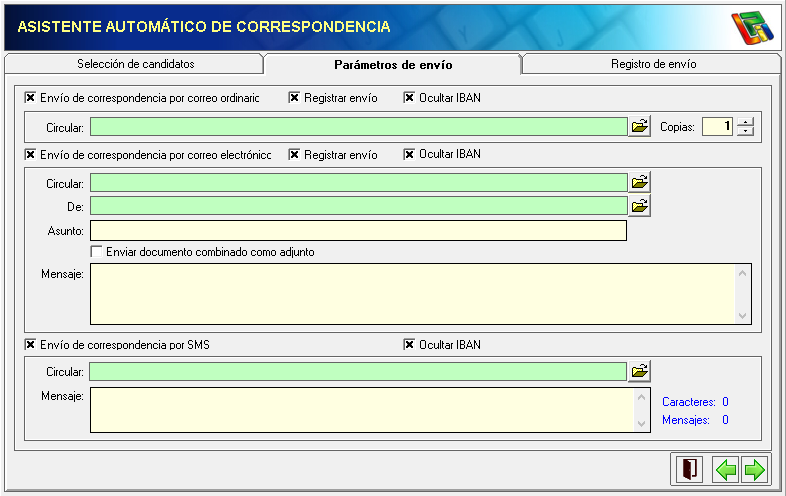
Task: Click the Asunto: label
Action: point(66,231)
